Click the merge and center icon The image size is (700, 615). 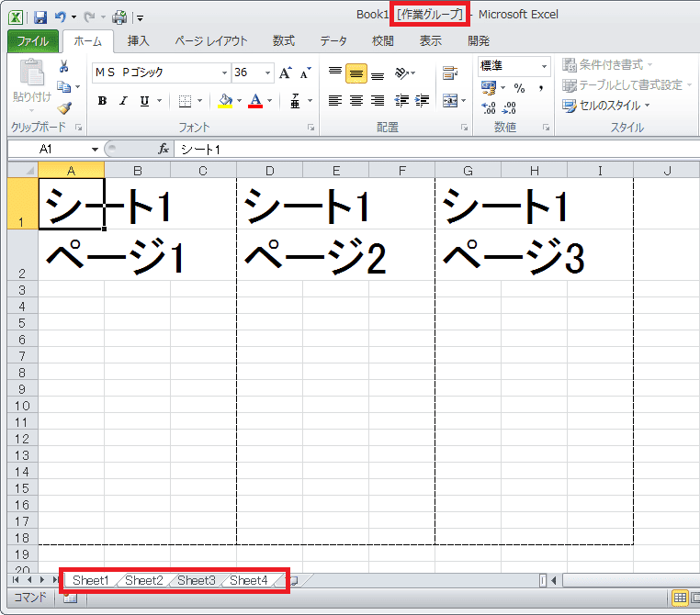(x=450, y=101)
